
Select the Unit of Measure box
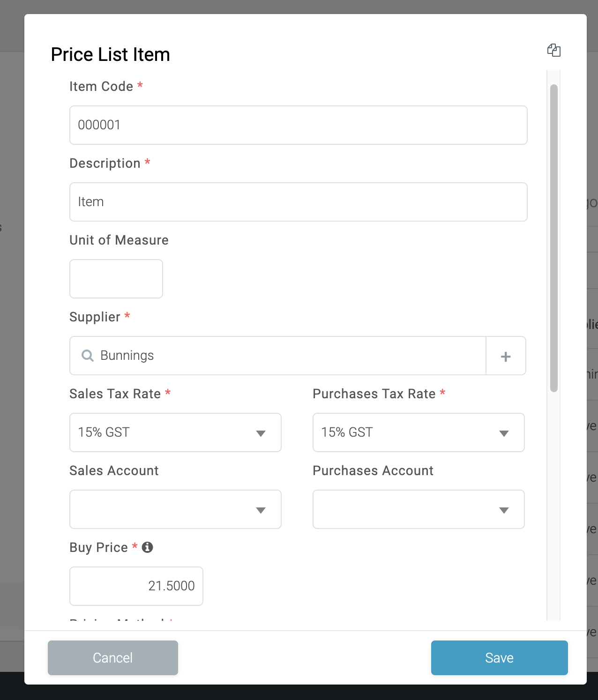tap(116, 279)
